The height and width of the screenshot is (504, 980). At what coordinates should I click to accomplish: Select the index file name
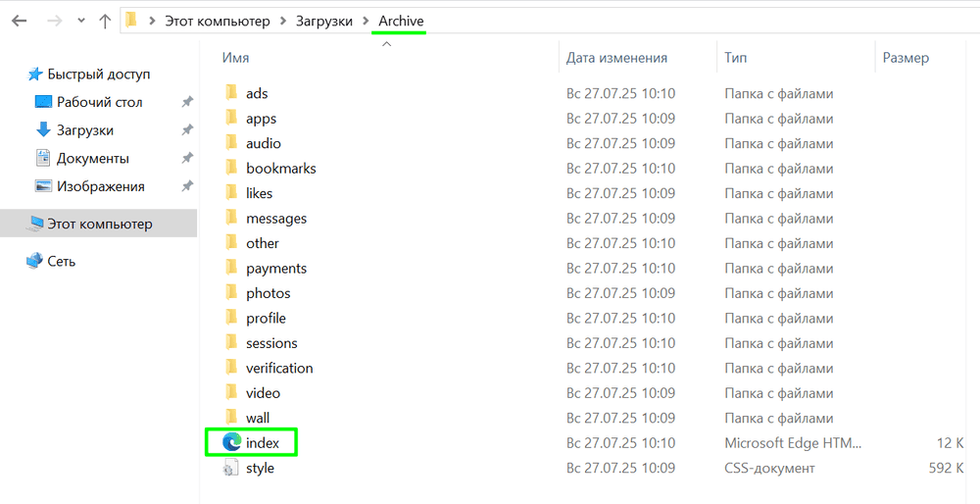263,443
